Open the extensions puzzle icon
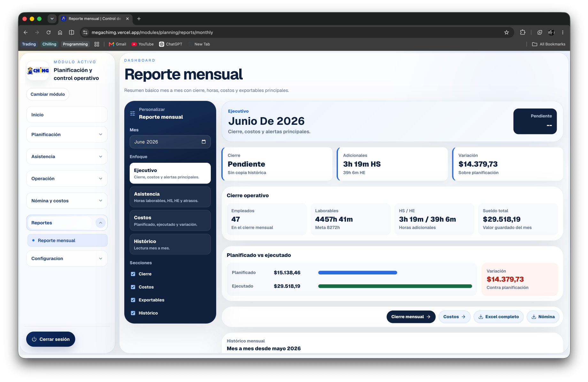This screenshot has height=382, width=588. [x=523, y=32]
